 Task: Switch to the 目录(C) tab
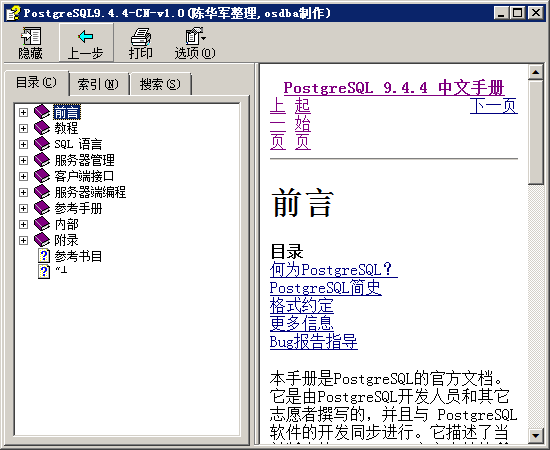point(36,83)
